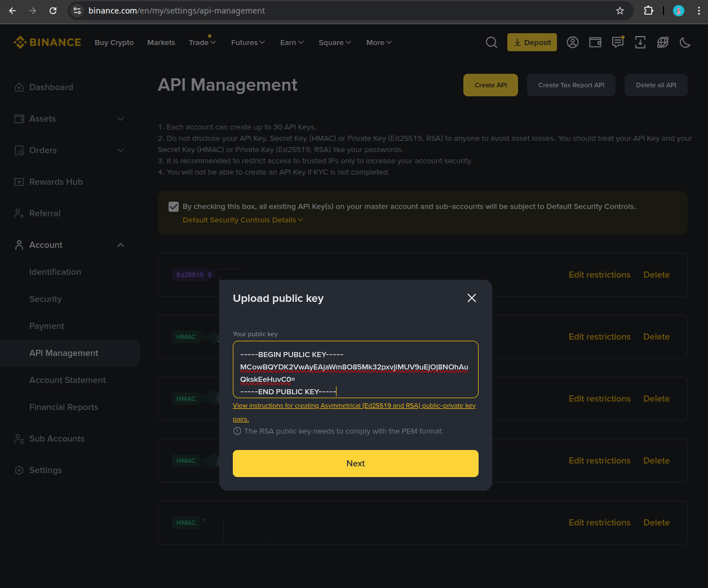Toggle dark mode moon icon
The image size is (708, 588).
tap(685, 42)
